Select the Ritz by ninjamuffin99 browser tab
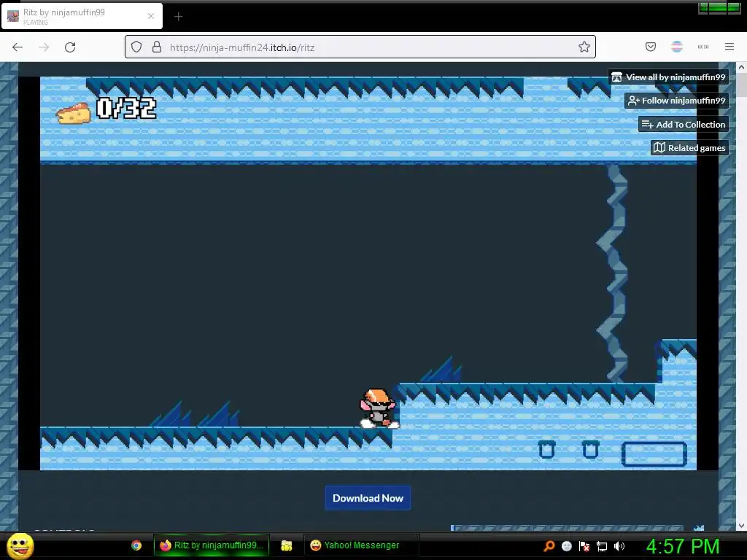The width and height of the screenshot is (747, 560). [x=82, y=16]
